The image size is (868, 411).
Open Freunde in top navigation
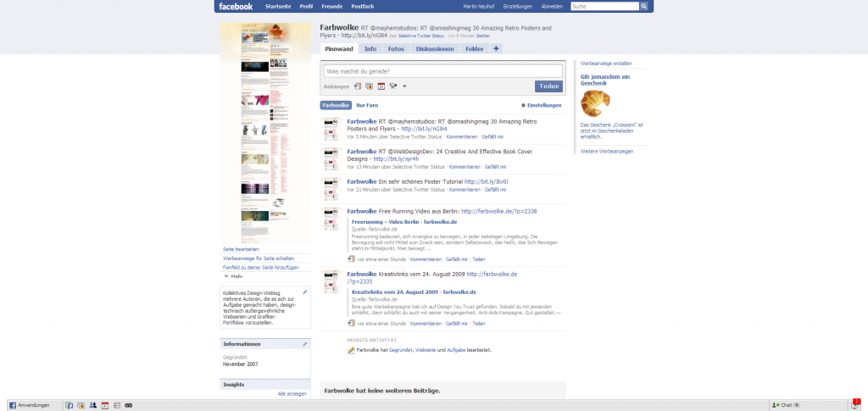pos(331,7)
